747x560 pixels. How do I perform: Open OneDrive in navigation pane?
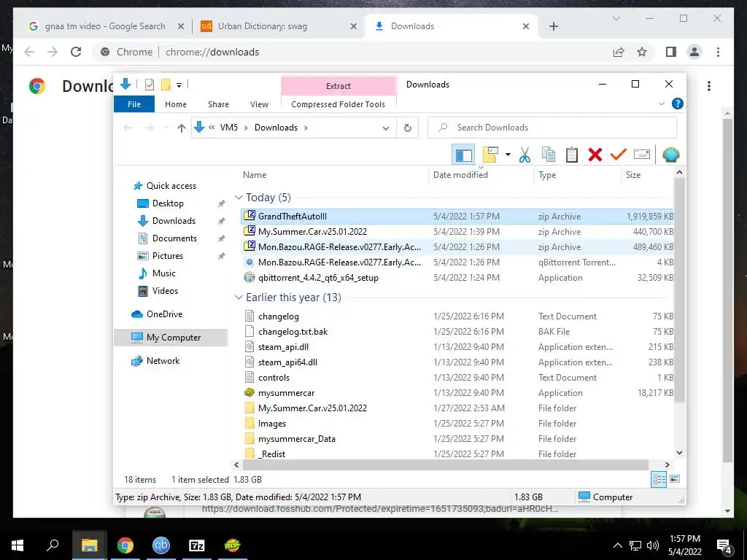pos(164,314)
